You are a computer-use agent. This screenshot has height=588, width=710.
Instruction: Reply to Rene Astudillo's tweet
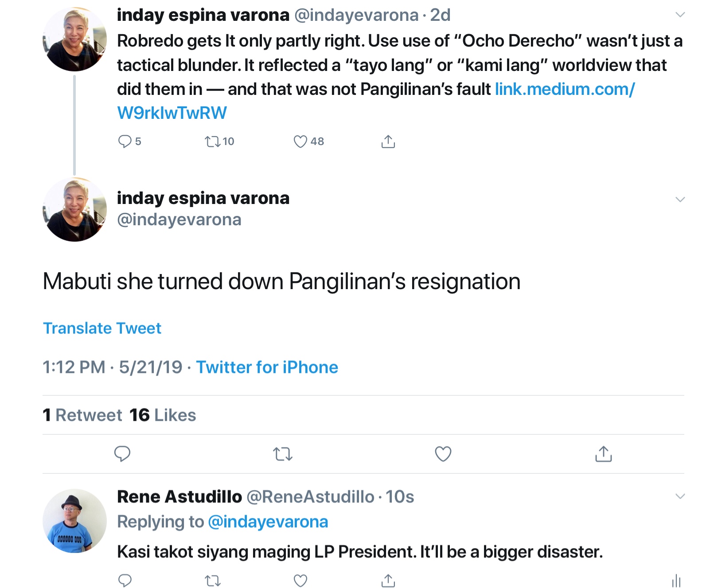pyautogui.click(x=125, y=580)
